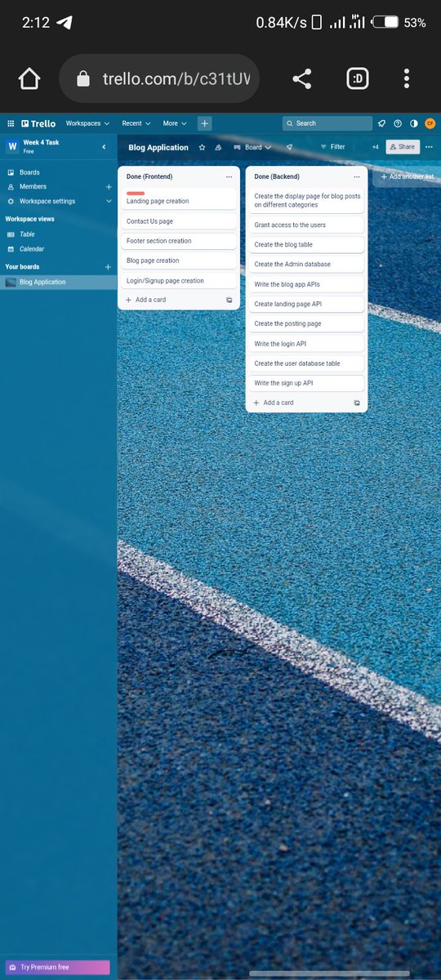Show the +4 additional members
This screenshot has height=980, width=441.
point(376,147)
